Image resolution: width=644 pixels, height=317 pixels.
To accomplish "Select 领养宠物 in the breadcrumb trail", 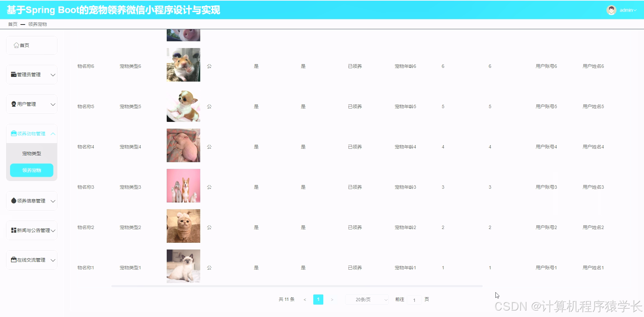I will [38, 24].
